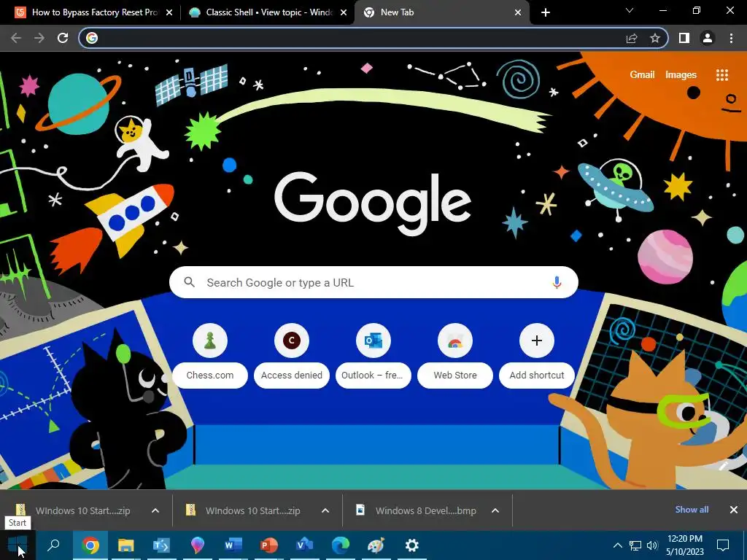Image resolution: width=747 pixels, height=560 pixels.
Task: Click the Chrome taskbar icon
Action: [90, 545]
